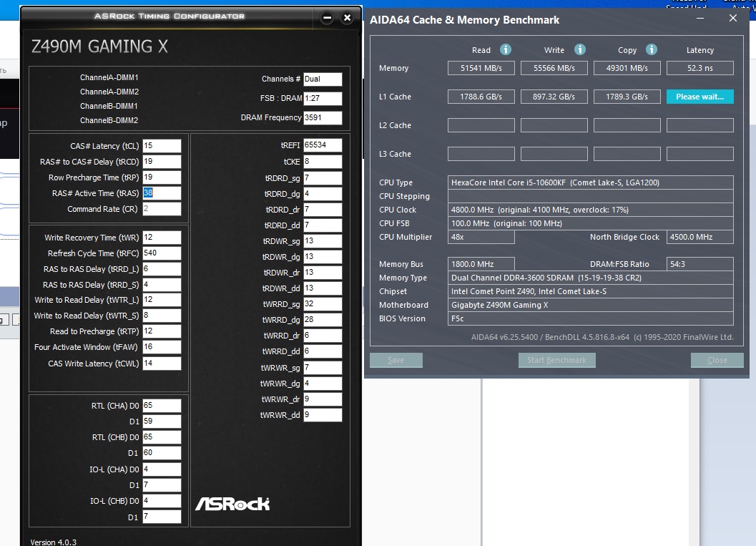Screen dimensions: 756x546
Task: Click the tWRRD_sg value field
Action: 323,304
